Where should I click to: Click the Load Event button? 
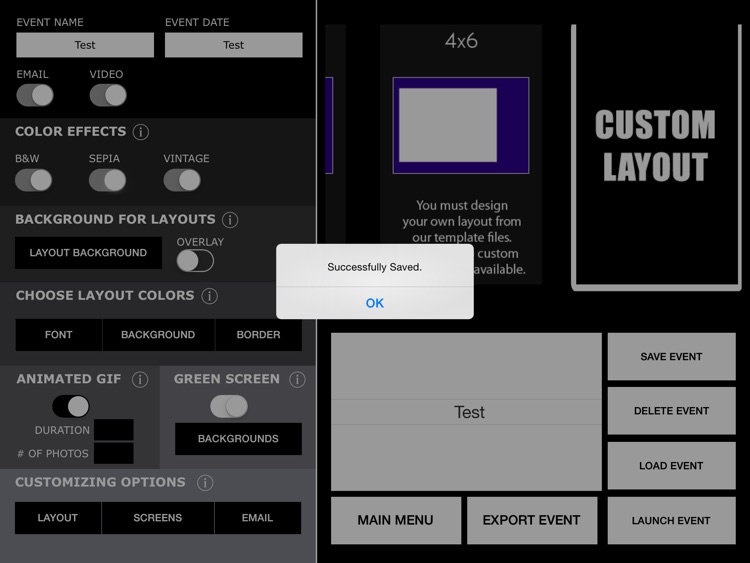pos(672,465)
